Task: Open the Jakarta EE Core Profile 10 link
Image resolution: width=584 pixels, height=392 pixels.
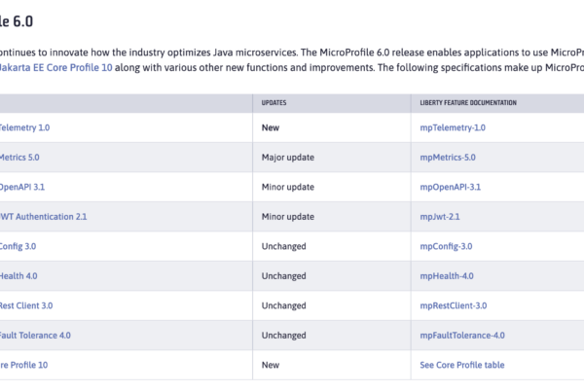Action: 55,68
